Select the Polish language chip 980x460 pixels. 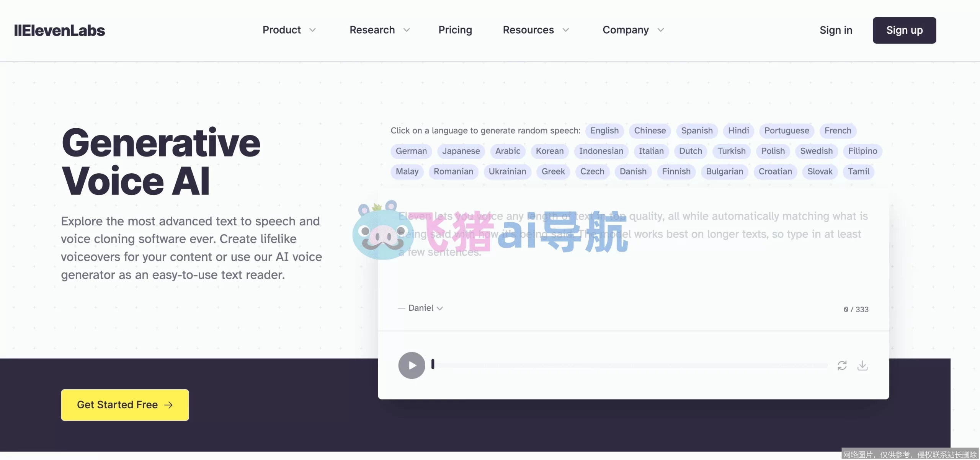tap(773, 151)
